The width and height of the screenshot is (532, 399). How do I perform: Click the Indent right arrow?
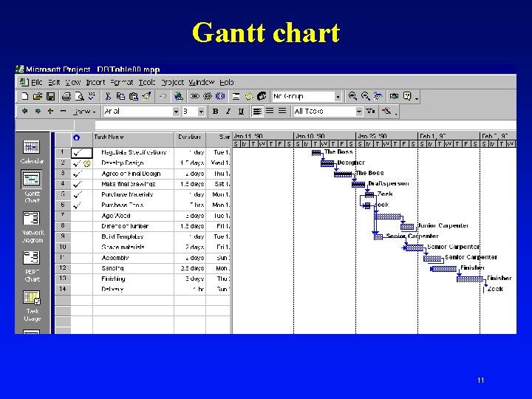38,111
